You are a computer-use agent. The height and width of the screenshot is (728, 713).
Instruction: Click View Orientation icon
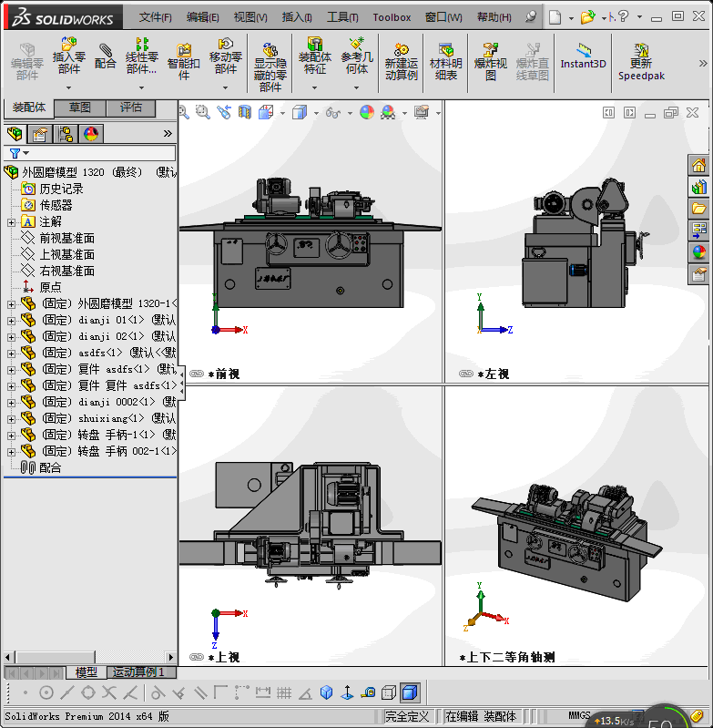coord(266,112)
